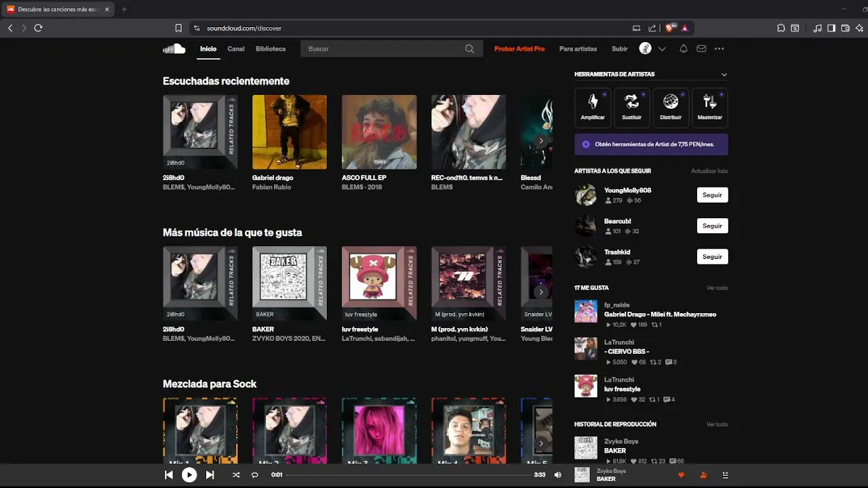This screenshot has height=488, width=868.
Task: Follow Bearcub!
Action: [712, 226]
